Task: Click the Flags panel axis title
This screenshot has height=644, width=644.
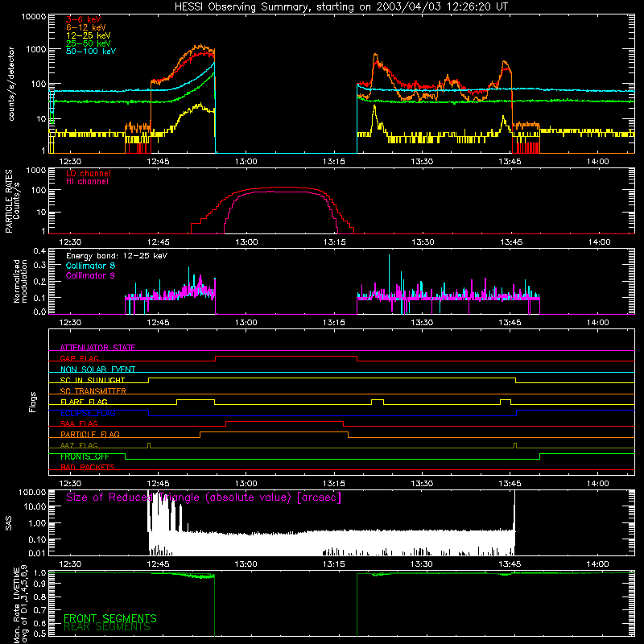Action: click(33, 402)
